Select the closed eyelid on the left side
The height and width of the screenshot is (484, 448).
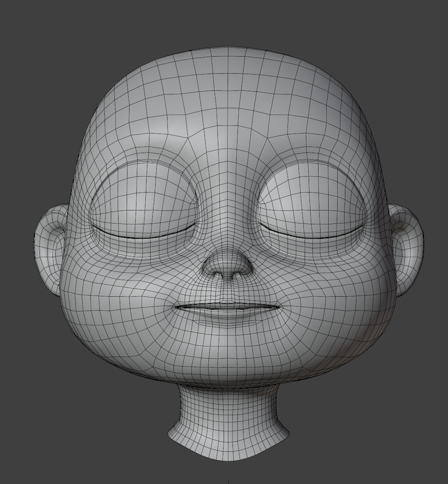(143, 204)
